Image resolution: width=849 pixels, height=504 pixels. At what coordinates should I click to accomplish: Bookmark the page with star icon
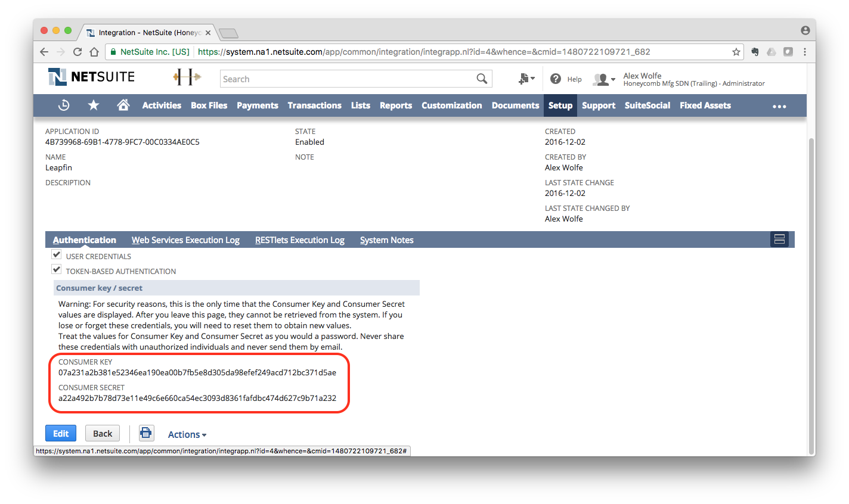736,52
